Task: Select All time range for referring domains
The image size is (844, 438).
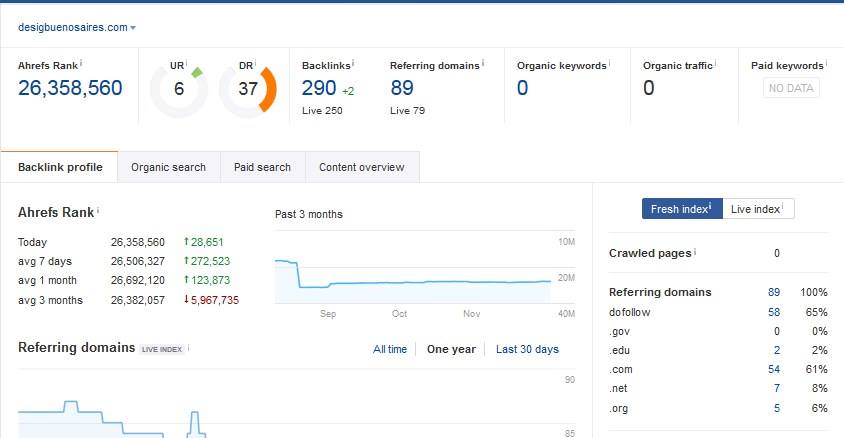Action: 390,349
